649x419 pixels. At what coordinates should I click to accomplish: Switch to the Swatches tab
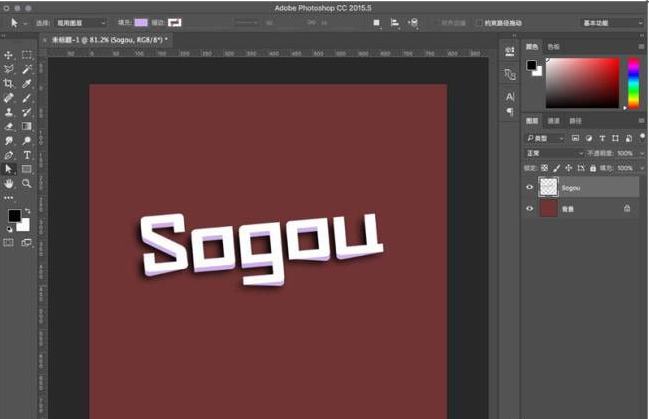pyautogui.click(x=553, y=47)
